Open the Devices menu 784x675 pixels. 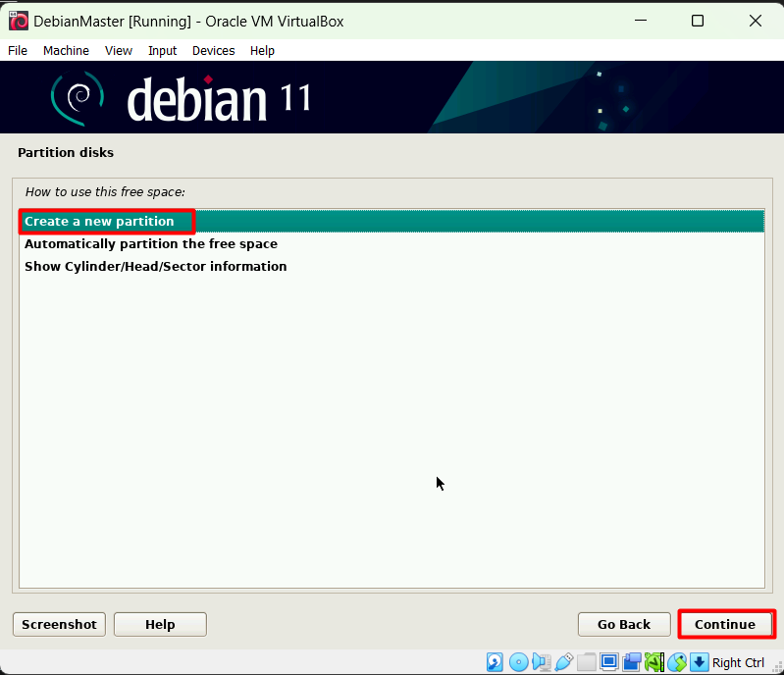[x=214, y=50]
